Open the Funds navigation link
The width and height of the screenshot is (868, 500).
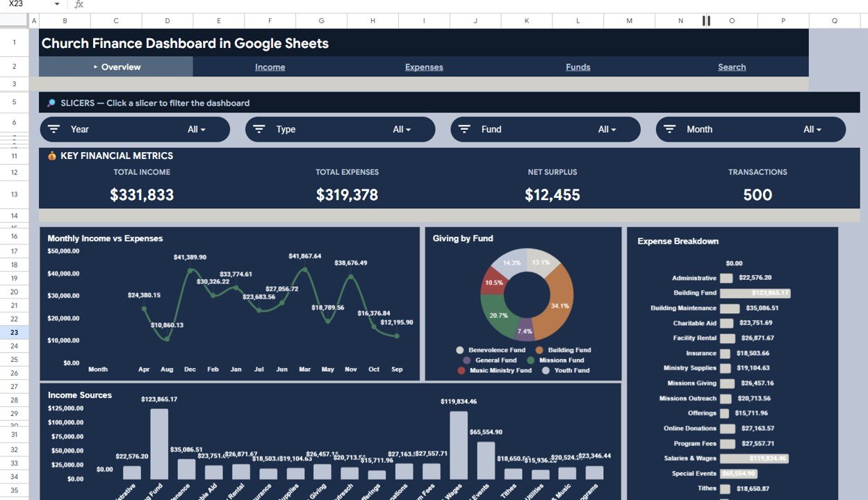click(x=578, y=67)
